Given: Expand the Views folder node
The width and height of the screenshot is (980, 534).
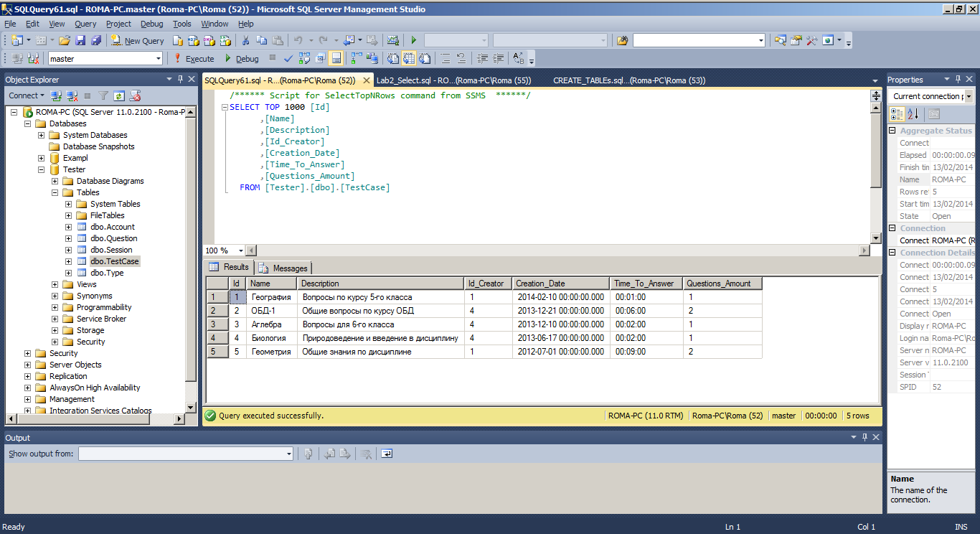Looking at the screenshot, I should pyautogui.click(x=55, y=284).
